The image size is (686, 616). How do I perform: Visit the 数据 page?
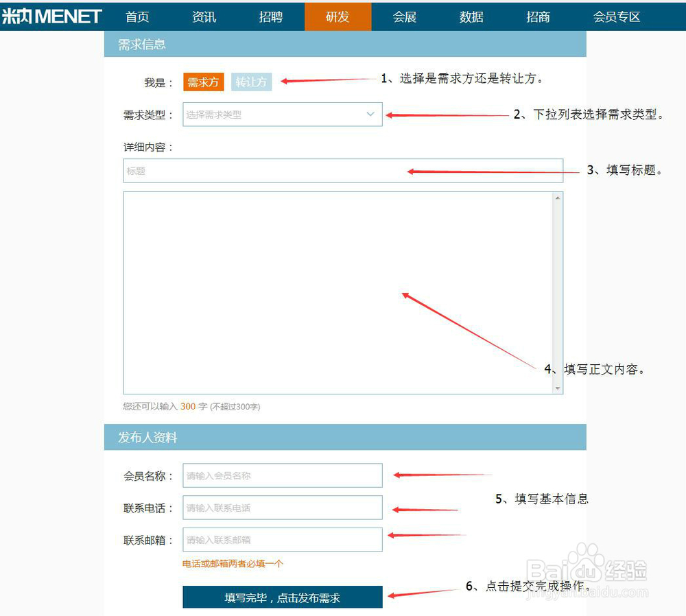[471, 16]
